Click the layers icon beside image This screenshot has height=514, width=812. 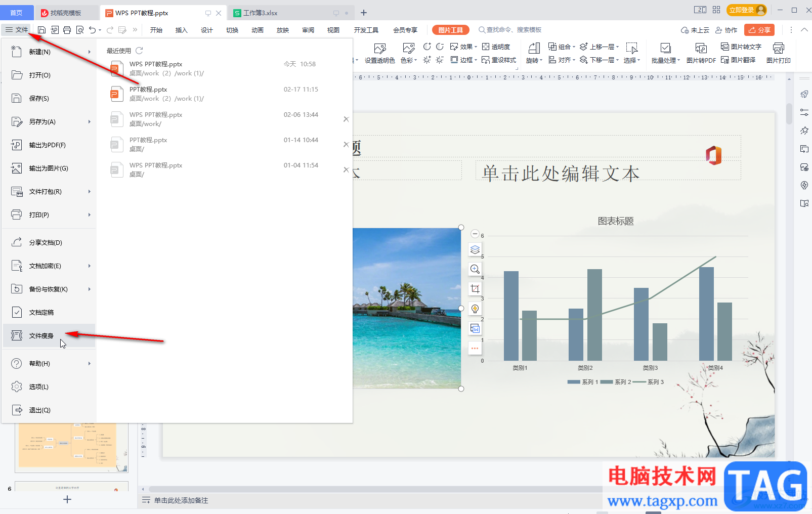click(475, 249)
